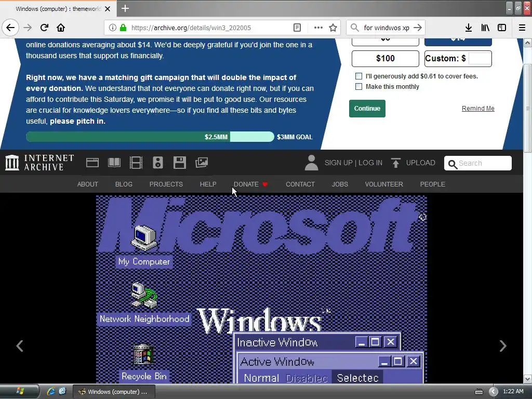Click the keyboard icon in the system tray
The width and height of the screenshot is (532, 399).
[478, 392]
